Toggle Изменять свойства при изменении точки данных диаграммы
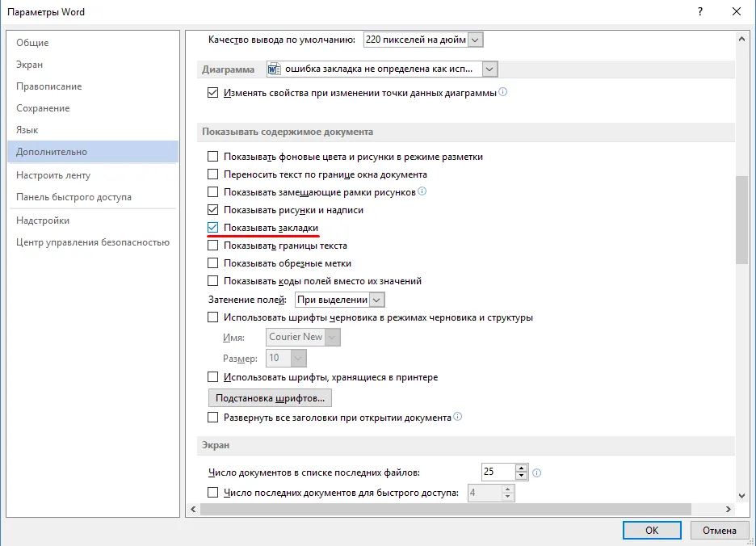 (212, 93)
